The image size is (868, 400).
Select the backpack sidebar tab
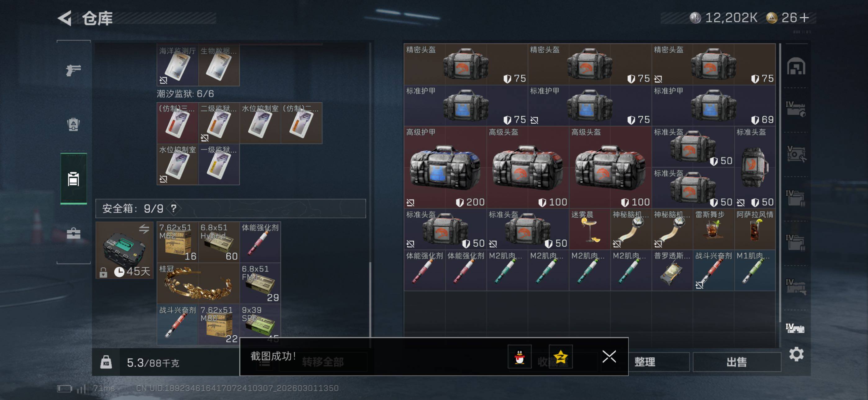tap(73, 124)
